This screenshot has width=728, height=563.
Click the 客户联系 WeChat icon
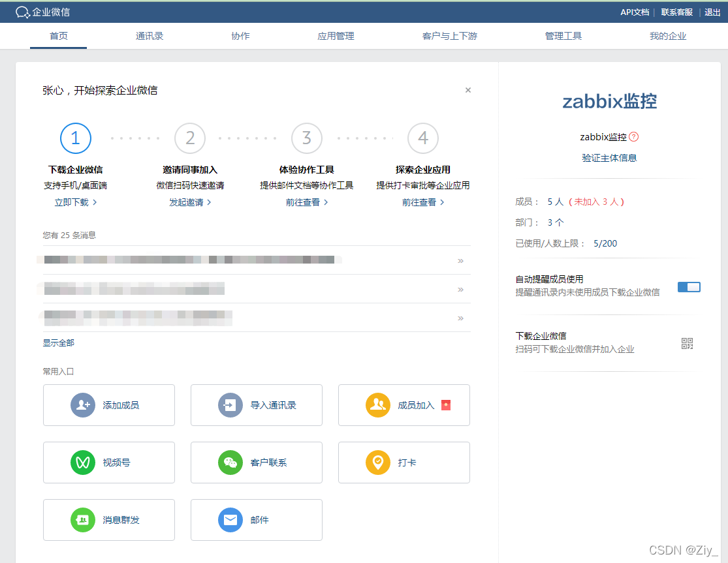pyautogui.click(x=230, y=463)
